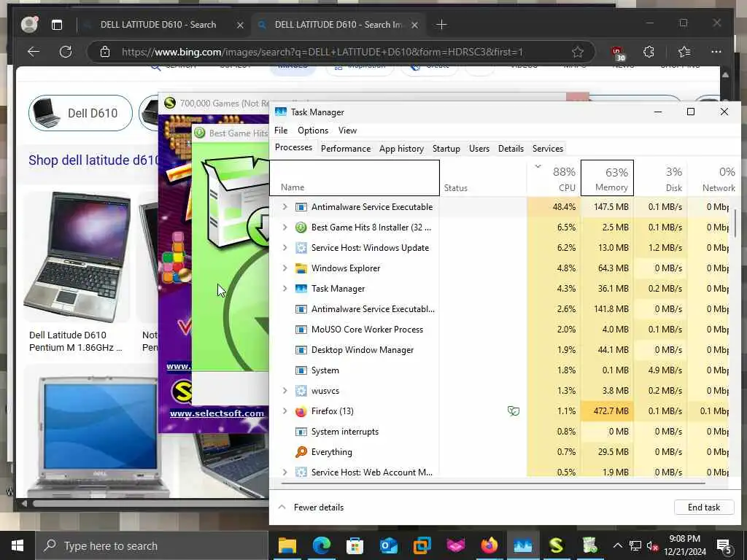
Task: Open Outlook from taskbar
Action: tap(388, 545)
